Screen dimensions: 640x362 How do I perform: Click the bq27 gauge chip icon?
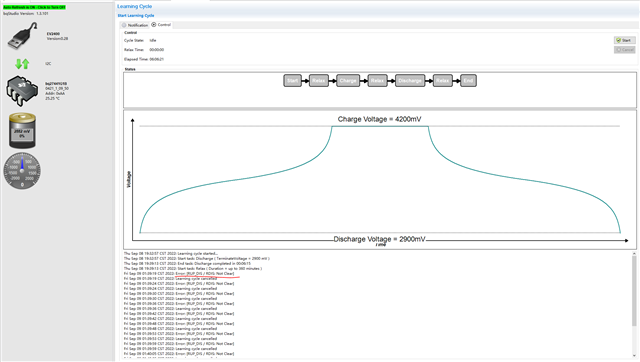click(x=22, y=91)
